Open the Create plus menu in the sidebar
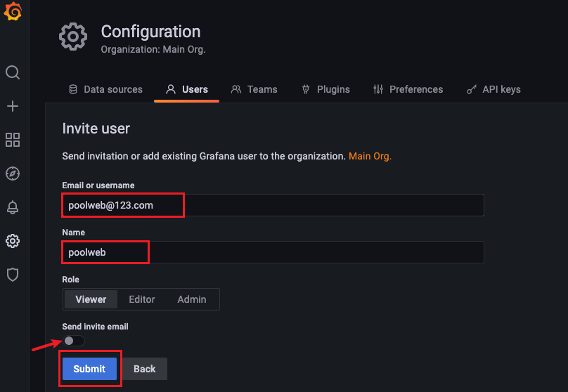Screen dimensions: 568x392 pyautogui.click(x=13, y=106)
